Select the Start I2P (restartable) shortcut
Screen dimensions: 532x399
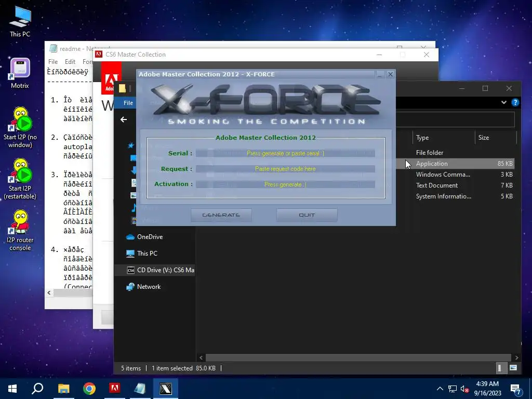click(x=20, y=179)
